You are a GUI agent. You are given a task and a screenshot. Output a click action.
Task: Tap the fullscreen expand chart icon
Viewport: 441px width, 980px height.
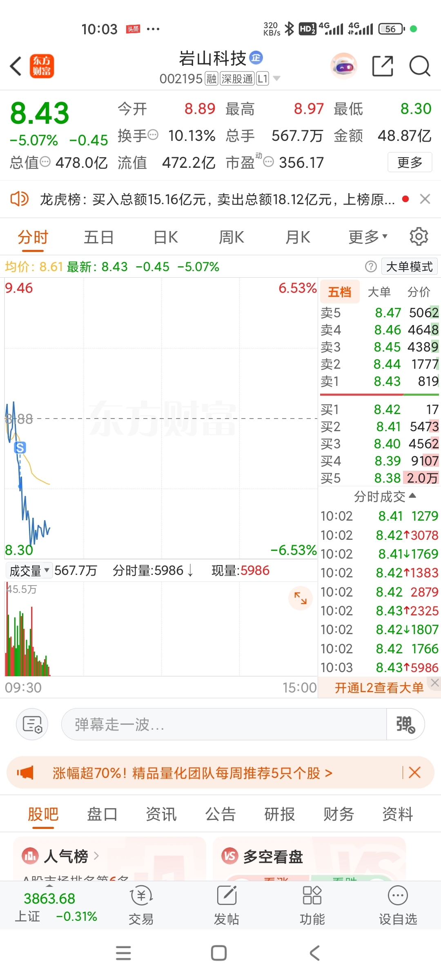pyautogui.click(x=301, y=598)
